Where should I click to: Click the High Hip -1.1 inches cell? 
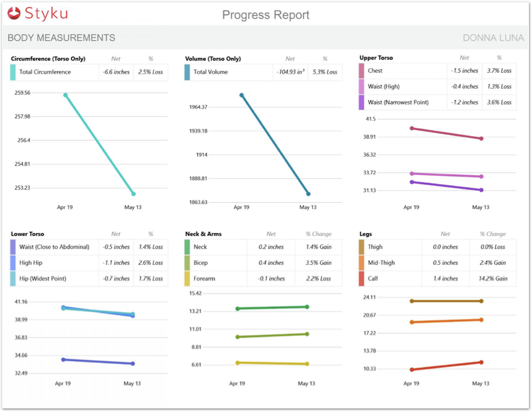click(x=116, y=263)
